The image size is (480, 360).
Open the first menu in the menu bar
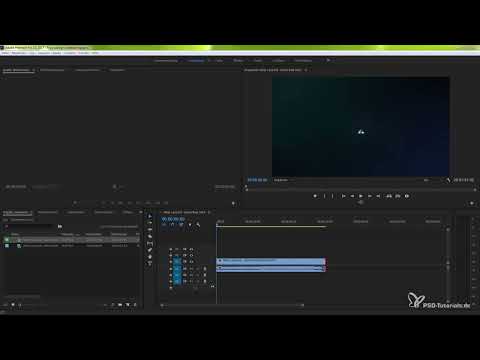(6, 53)
